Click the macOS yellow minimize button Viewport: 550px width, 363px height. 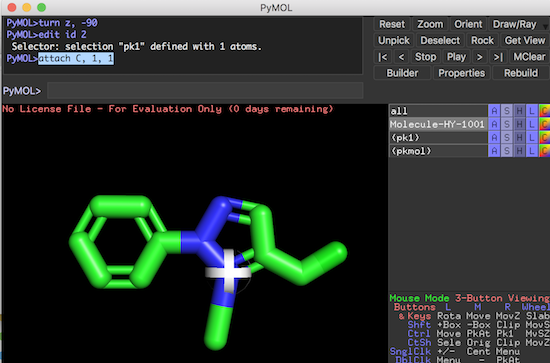click(27, 7)
